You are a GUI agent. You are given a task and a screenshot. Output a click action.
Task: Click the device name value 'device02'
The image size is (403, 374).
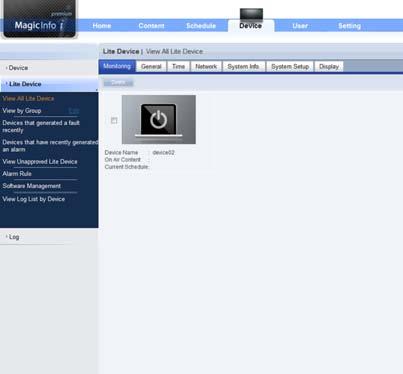(163, 152)
